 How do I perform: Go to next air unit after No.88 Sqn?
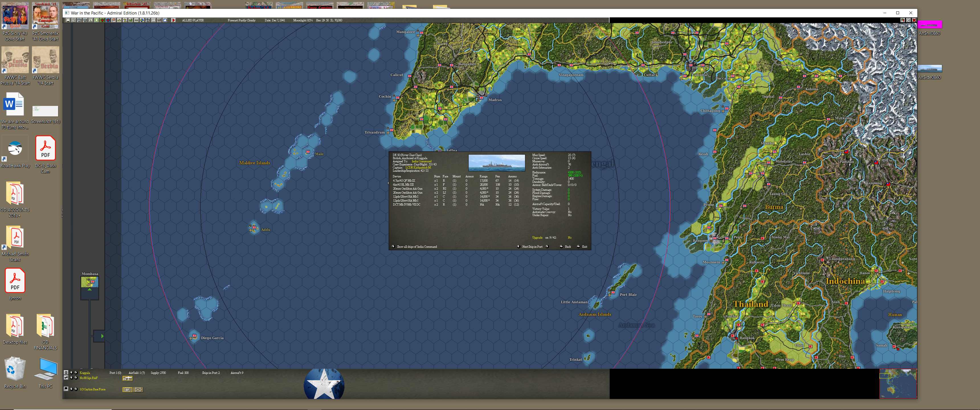click(x=76, y=378)
